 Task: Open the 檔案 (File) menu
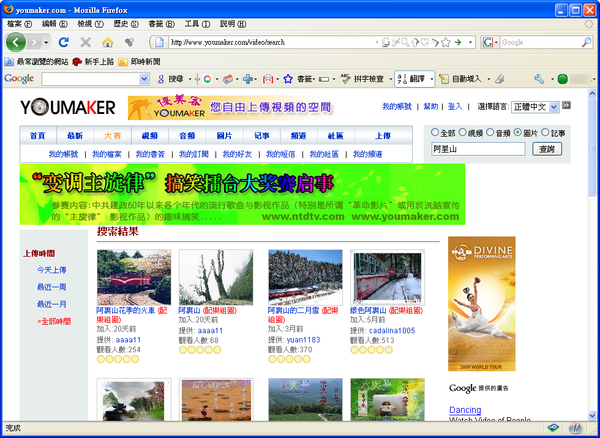[19, 24]
